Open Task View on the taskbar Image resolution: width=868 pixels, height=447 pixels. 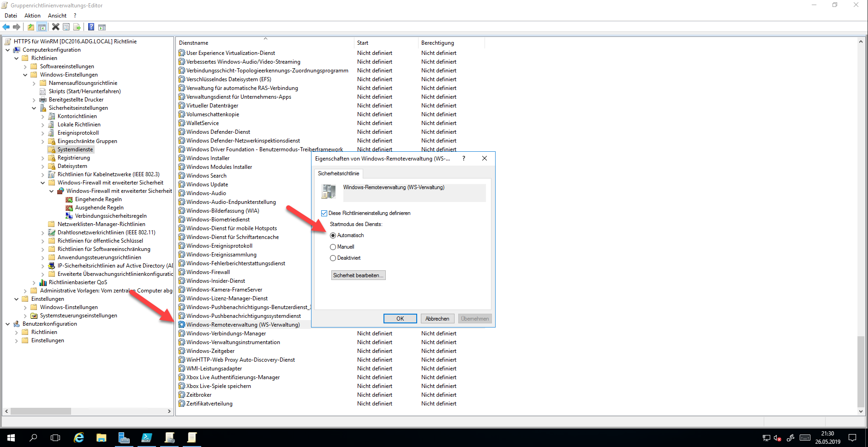pos(55,437)
